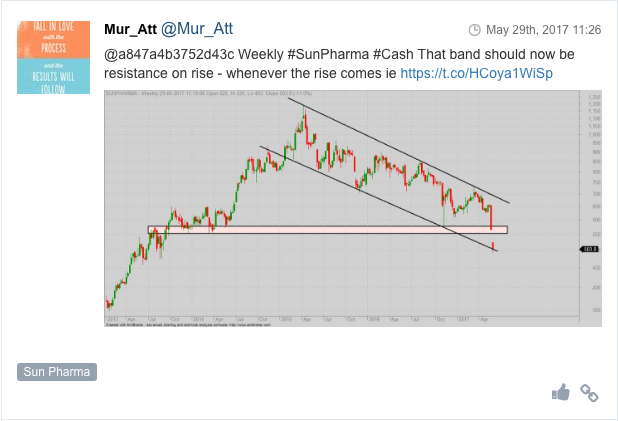Click the 2017 label on time axis

[x=463, y=319]
